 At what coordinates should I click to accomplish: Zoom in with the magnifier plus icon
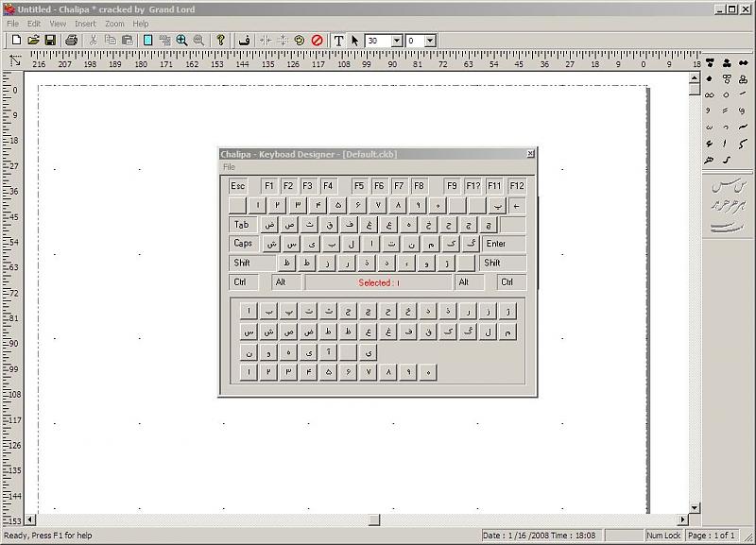(x=181, y=41)
